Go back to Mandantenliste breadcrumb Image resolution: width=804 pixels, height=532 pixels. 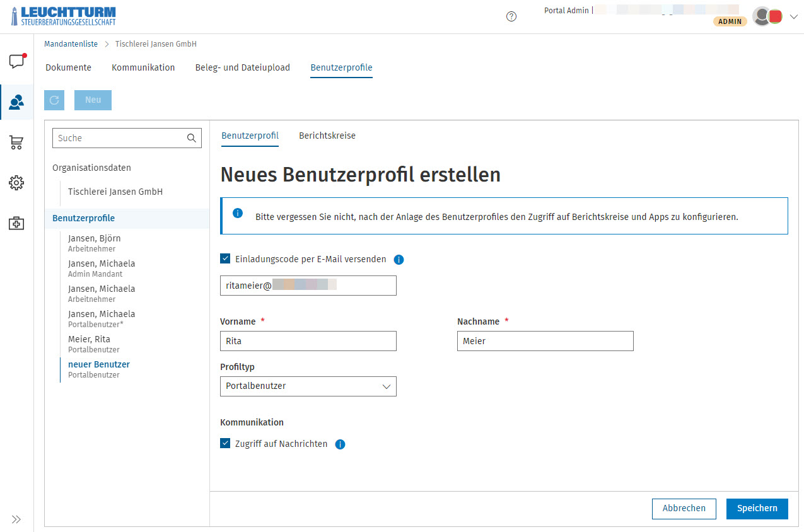tap(71, 44)
